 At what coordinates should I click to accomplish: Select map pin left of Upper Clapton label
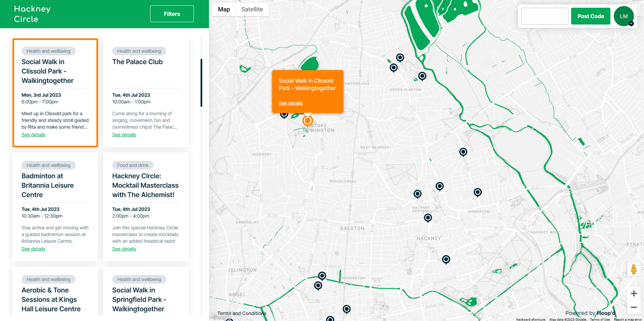[x=394, y=68]
